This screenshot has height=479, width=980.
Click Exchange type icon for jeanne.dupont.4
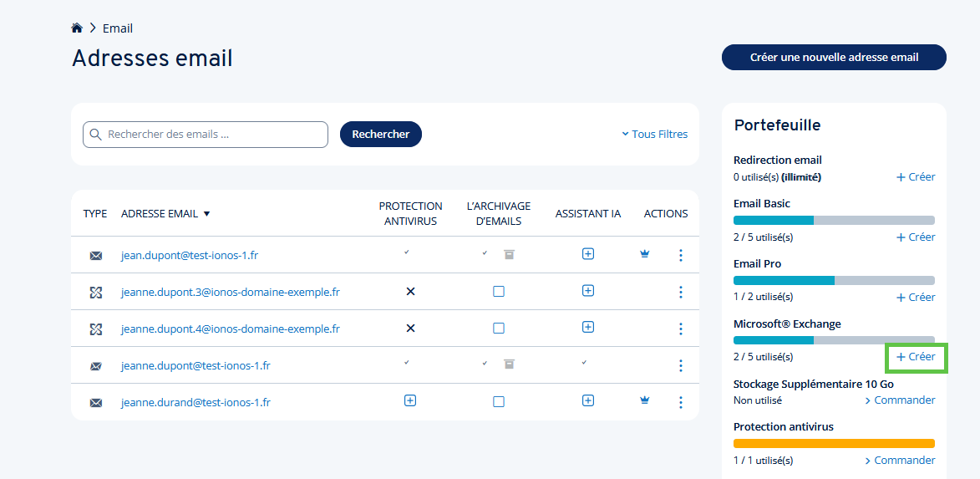tap(95, 329)
